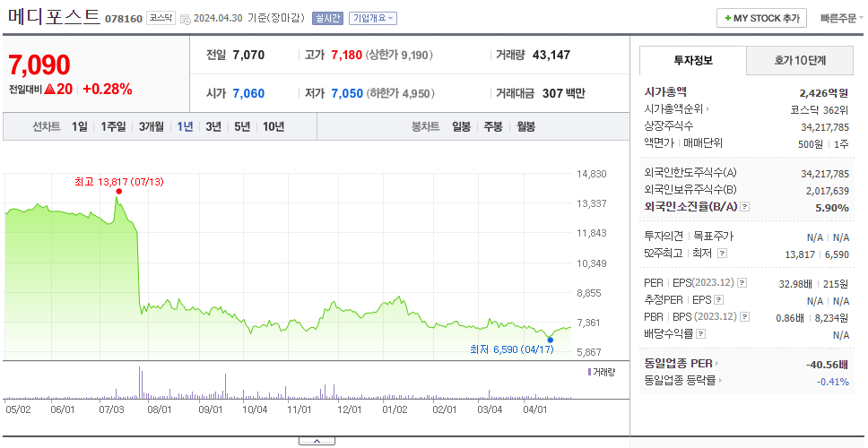This screenshot has height=448, width=868.
Task: Select the 3년 line chart range
Action: 213,126
